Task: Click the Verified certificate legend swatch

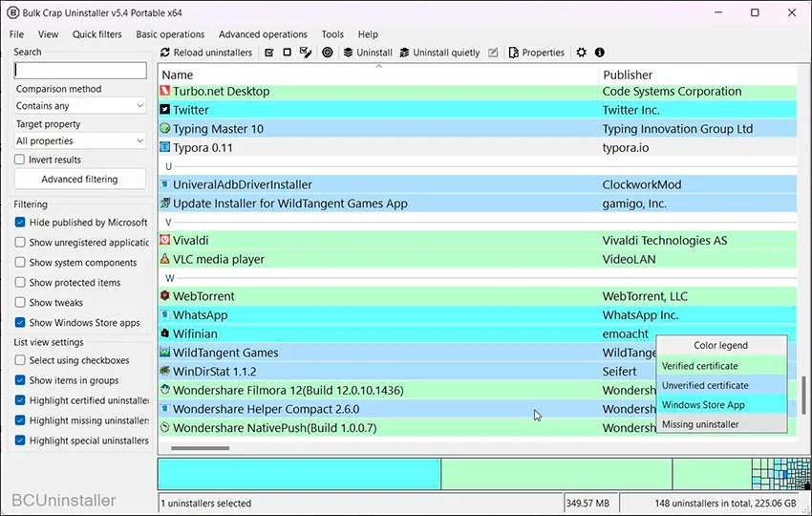Action: point(721,366)
